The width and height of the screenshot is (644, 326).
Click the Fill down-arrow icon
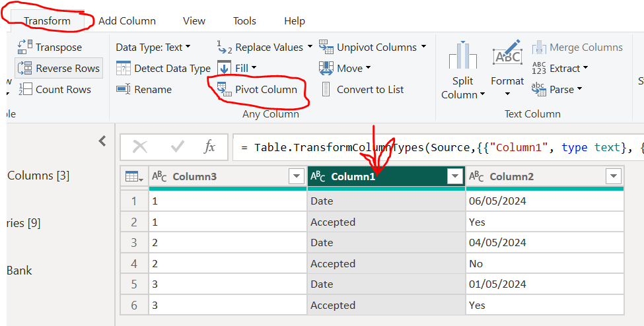pyautogui.click(x=225, y=68)
